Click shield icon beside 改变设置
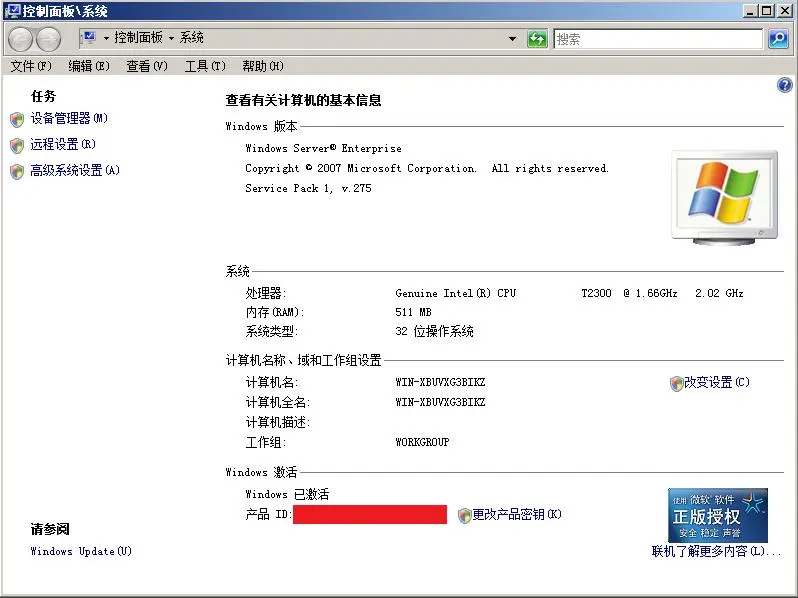Screen dimensions: 798x598 [x=676, y=384]
